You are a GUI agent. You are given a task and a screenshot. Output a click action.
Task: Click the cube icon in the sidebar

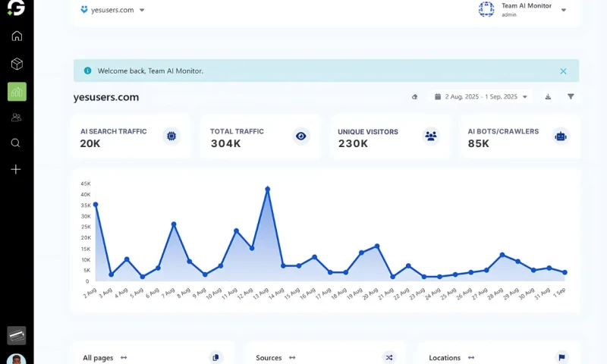coord(17,64)
